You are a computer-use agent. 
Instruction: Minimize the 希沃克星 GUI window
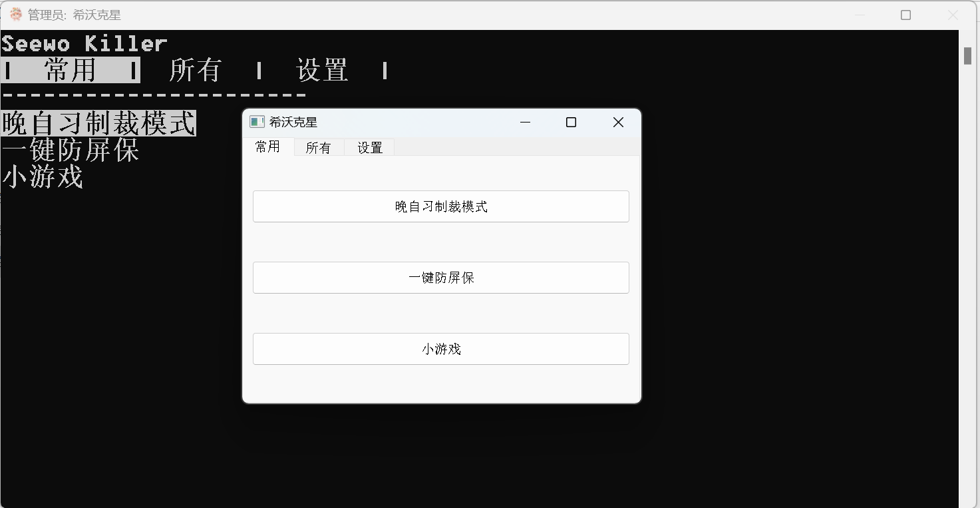[525, 122]
